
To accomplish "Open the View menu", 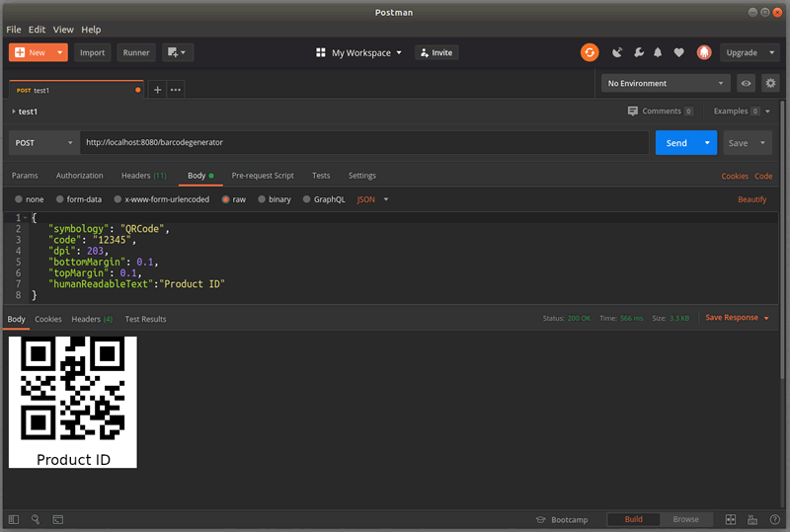I will pyautogui.click(x=63, y=30).
